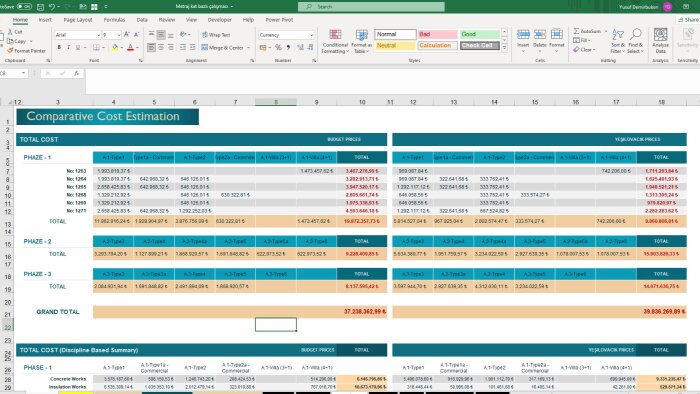Apply the yellow fill color bucket
Screen dimensions: 700x394
click(115, 47)
